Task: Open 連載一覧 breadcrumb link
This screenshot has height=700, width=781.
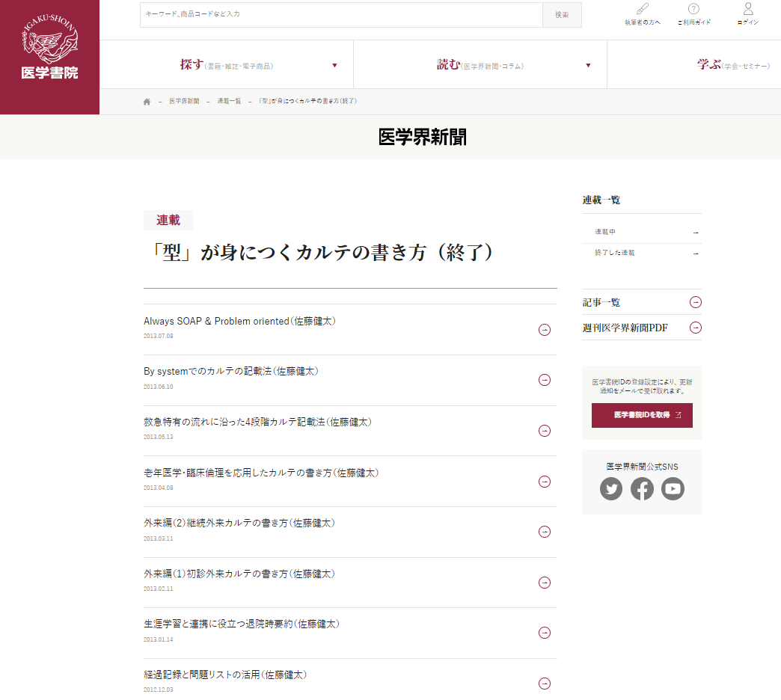Action: point(229,102)
